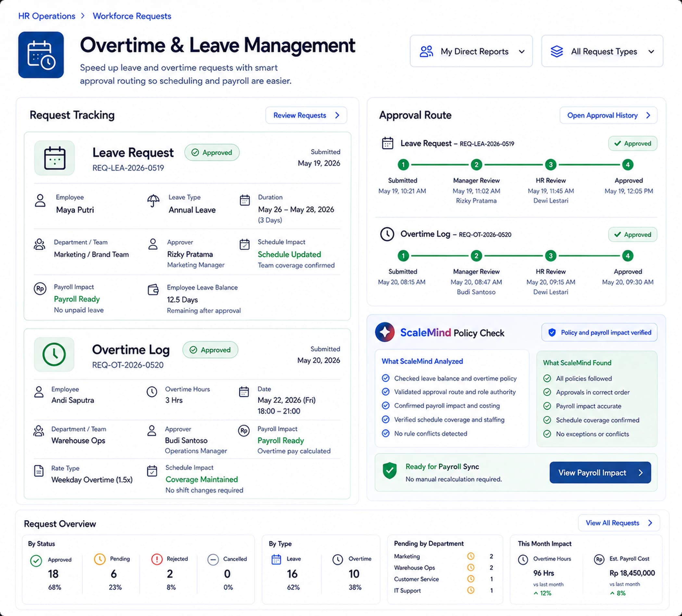The width and height of the screenshot is (682, 616).
Task: Click the REQ-LEA-2026-0519 ID under Leave Request
Action: click(x=128, y=168)
